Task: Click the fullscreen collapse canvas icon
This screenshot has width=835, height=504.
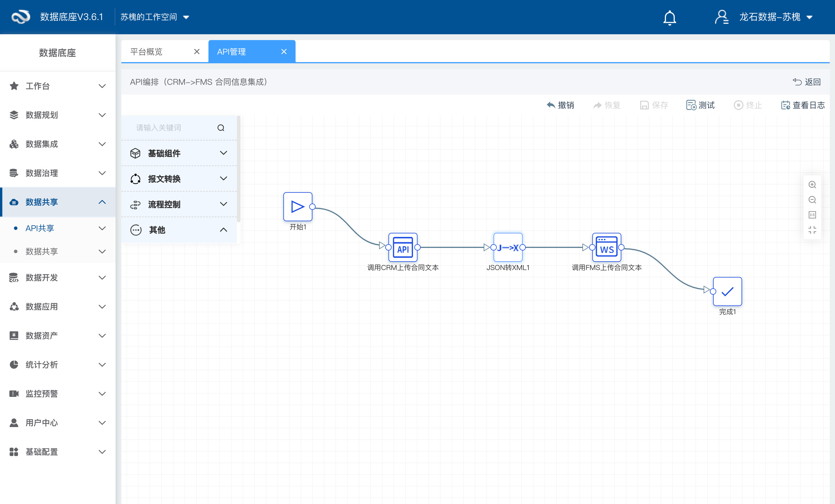Action: coord(812,230)
